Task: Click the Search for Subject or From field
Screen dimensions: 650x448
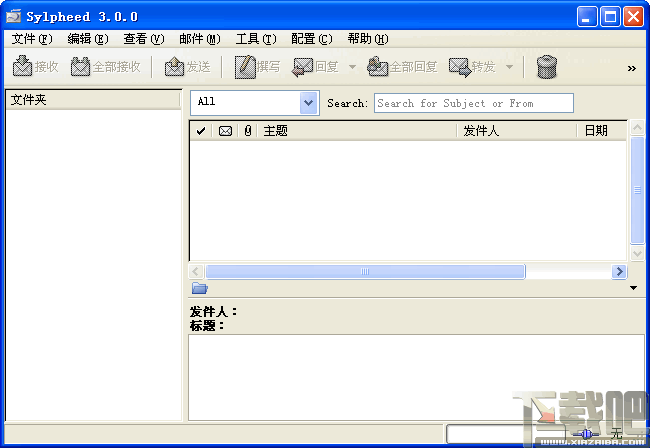Action: point(474,103)
